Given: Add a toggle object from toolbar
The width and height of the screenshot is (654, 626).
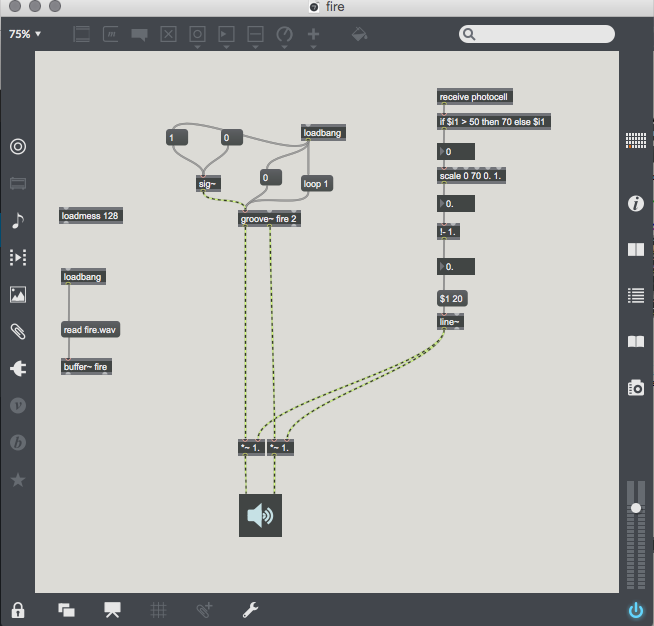Looking at the screenshot, I should 169,34.
